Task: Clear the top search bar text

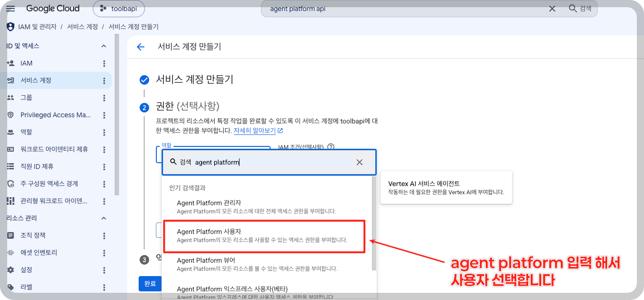Action: [x=552, y=9]
